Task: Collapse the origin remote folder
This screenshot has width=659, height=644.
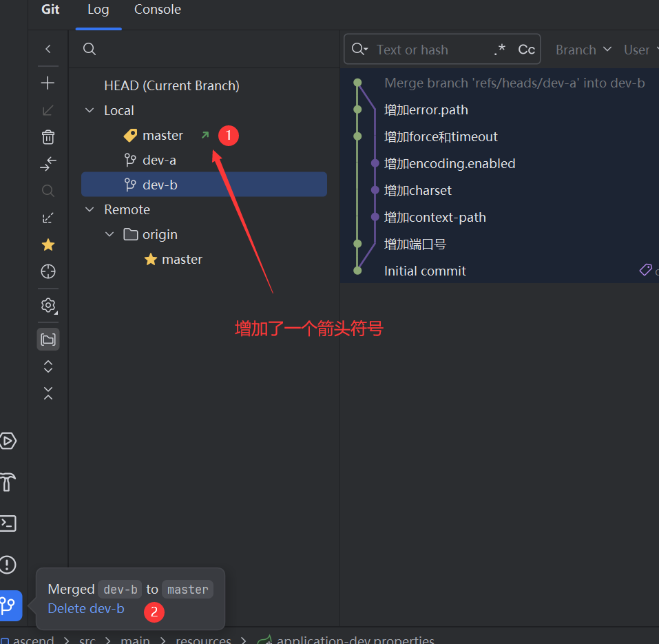Action: pyautogui.click(x=109, y=234)
